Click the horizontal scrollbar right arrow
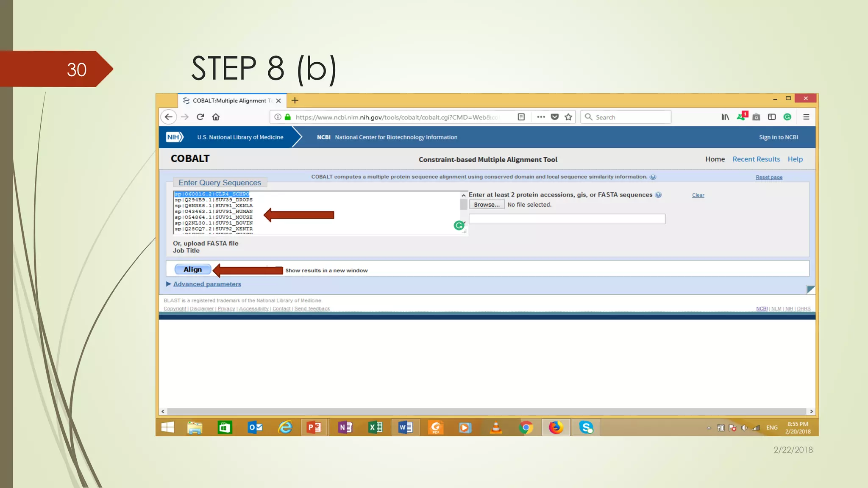Viewport: 868px width, 488px height. coord(811,411)
